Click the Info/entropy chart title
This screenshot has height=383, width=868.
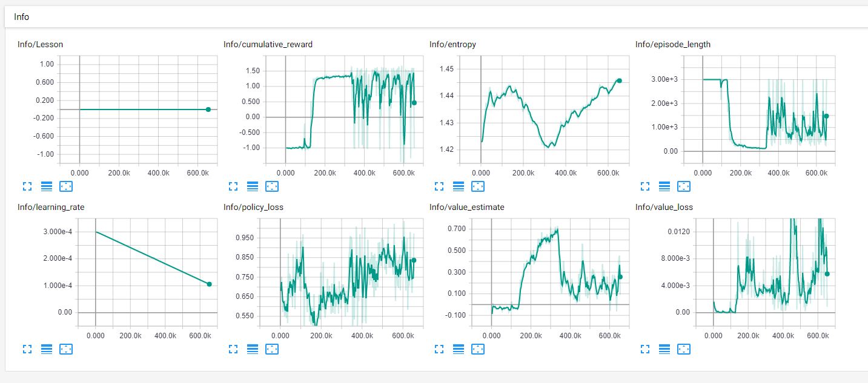click(452, 44)
